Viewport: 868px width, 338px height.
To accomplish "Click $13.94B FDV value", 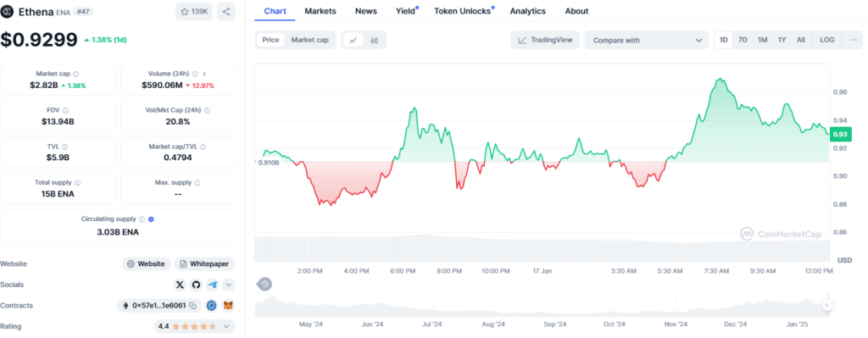I will tap(58, 122).
